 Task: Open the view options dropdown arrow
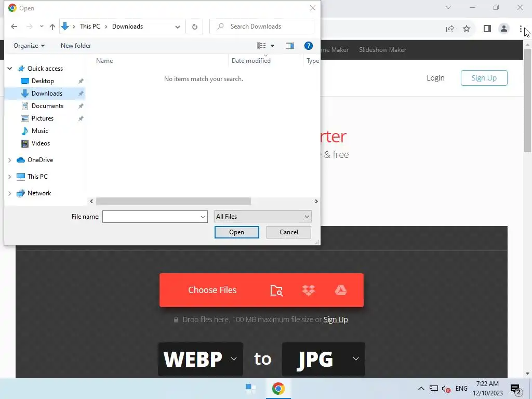click(x=272, y=46)
